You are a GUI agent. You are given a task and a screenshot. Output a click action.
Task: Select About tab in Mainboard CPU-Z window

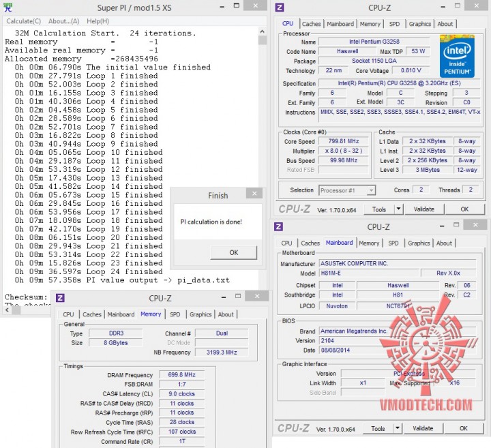pyautogui.click(x=444, y=243)
